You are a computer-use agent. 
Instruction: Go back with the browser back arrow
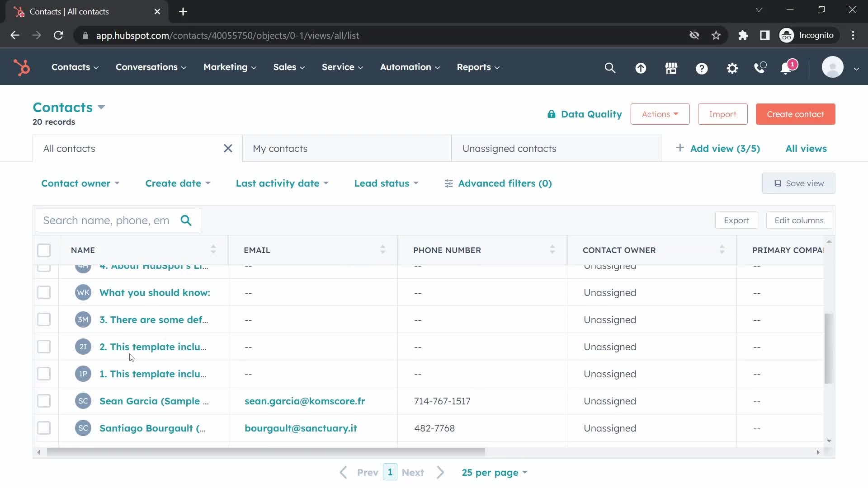(15, 35)
